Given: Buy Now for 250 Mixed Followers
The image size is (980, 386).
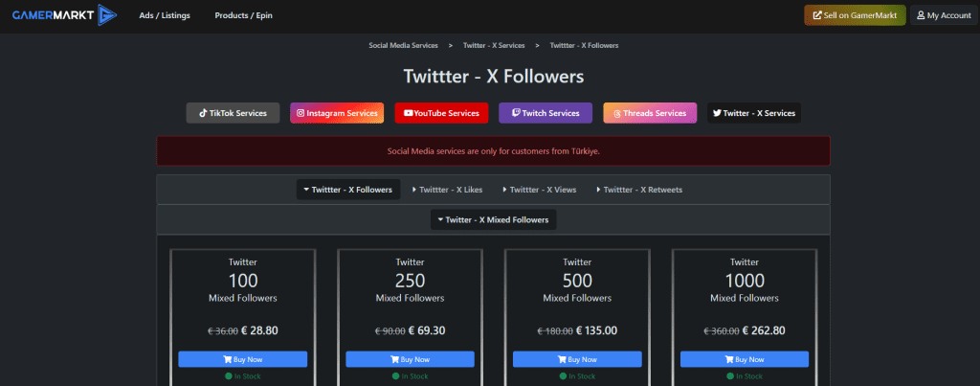Looking at the screenshot, I should point(410,359).
